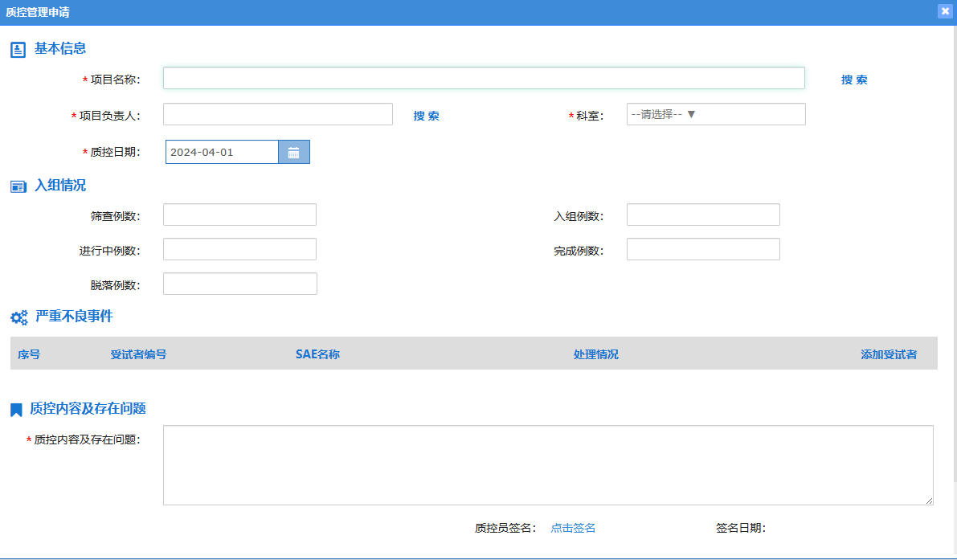Click inside the 质控内容及存在问题 textarea

548,465
